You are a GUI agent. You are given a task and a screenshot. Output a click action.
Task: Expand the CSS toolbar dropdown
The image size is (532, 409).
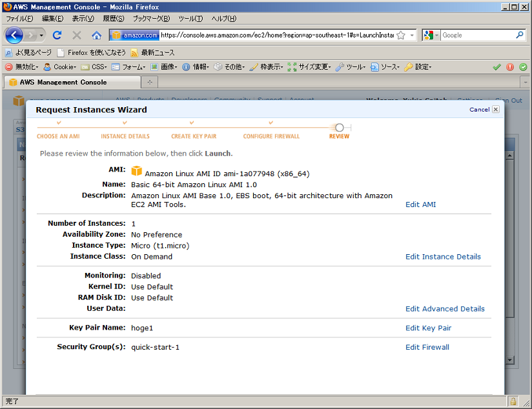click(x=94, y=66)
